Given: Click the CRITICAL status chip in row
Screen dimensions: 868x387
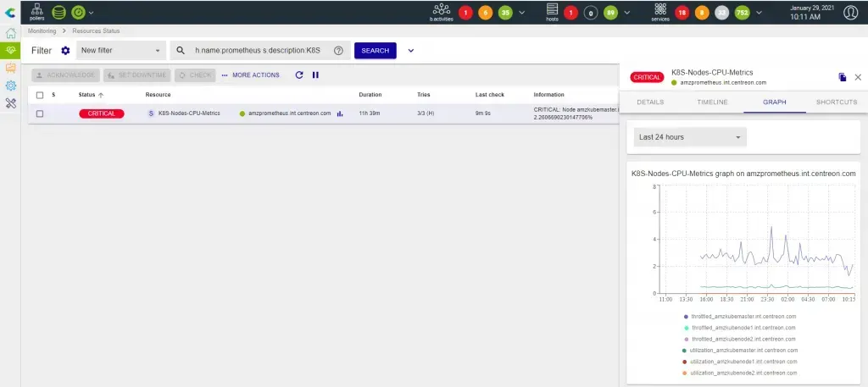Looking at the screenshot, I should coord(102,113).
